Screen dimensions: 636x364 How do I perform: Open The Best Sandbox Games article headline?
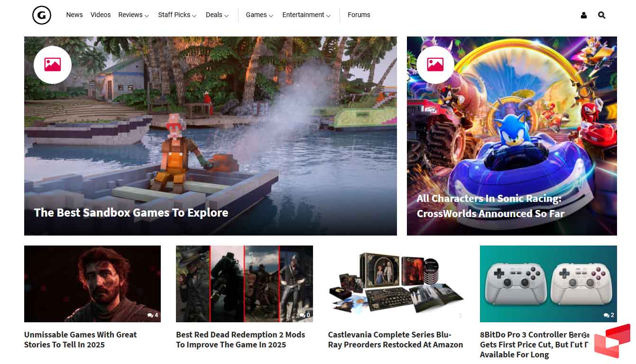click(131, 213)
